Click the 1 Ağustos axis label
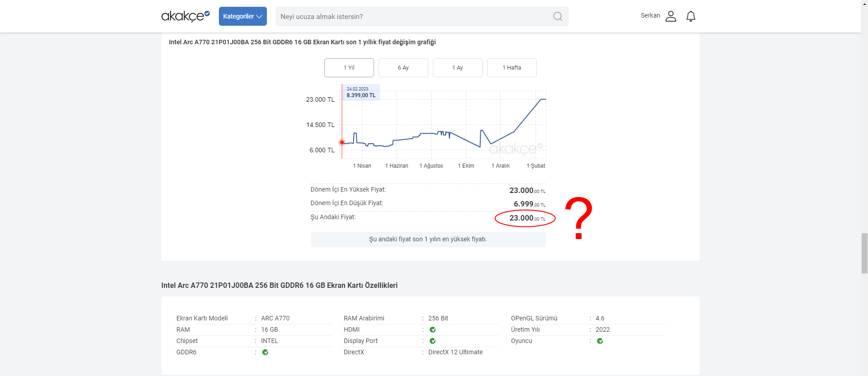The image size is (868, 376). point(431,166)
